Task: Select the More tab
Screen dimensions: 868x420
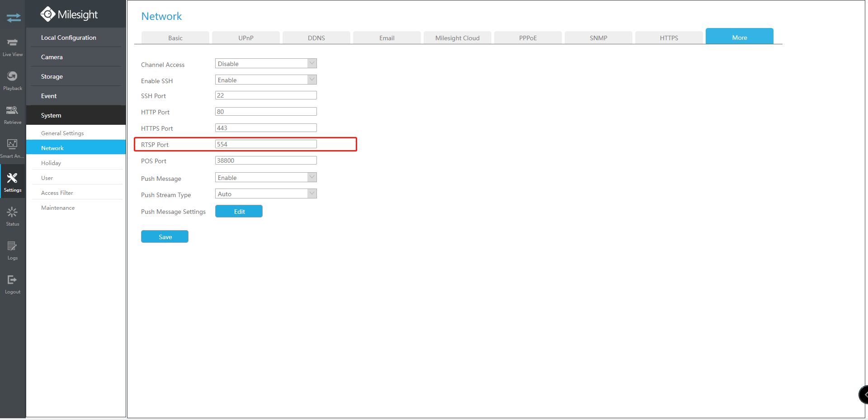Action: pos(740,36)
